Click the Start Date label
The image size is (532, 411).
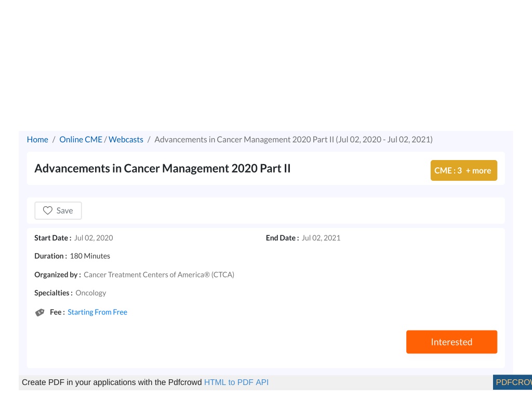click(x=53, y=238)
